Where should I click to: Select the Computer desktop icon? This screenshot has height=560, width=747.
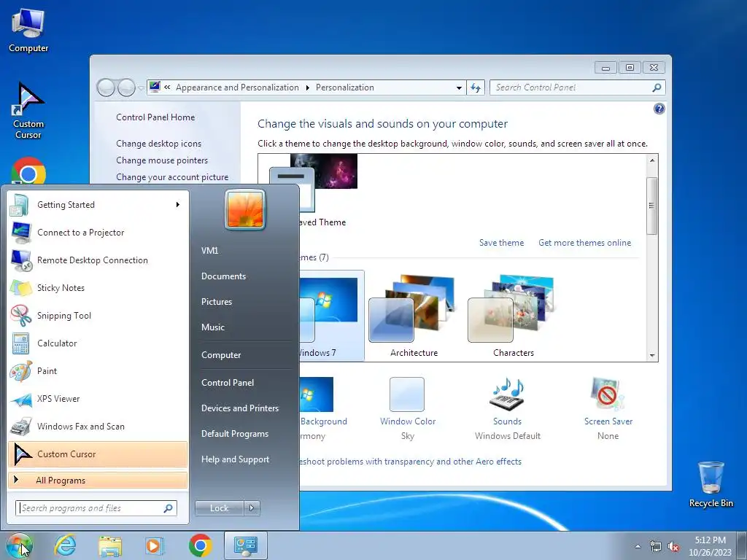(28, 31)
